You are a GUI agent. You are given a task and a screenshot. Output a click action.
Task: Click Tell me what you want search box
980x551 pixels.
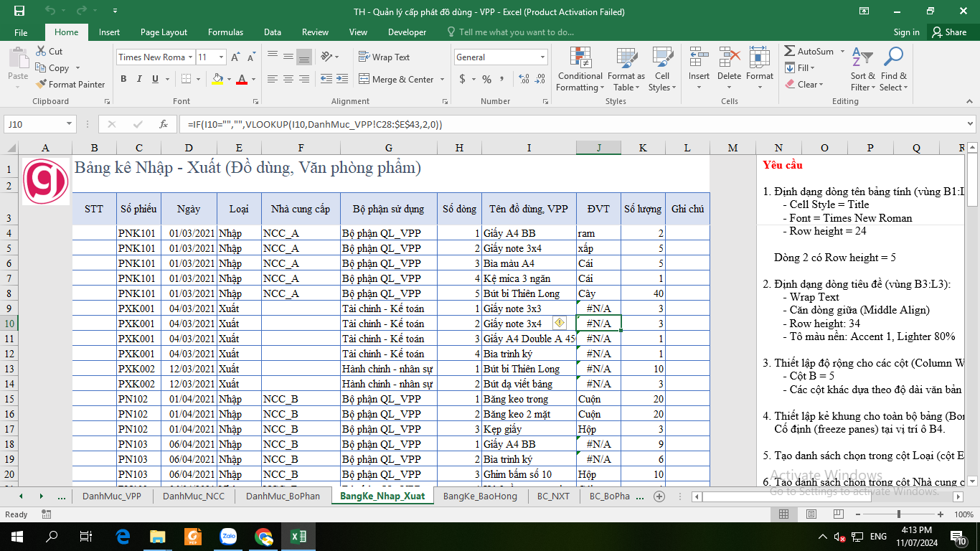click(509, 32)
